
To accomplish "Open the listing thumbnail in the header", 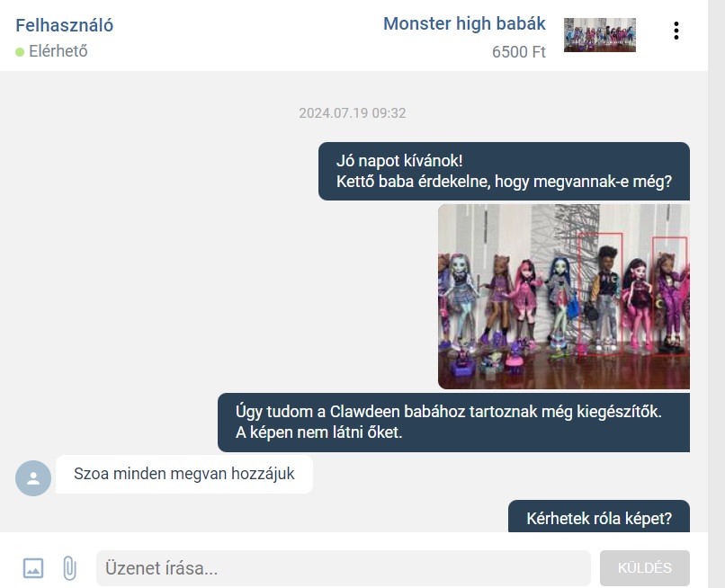I will coord(600,35).
